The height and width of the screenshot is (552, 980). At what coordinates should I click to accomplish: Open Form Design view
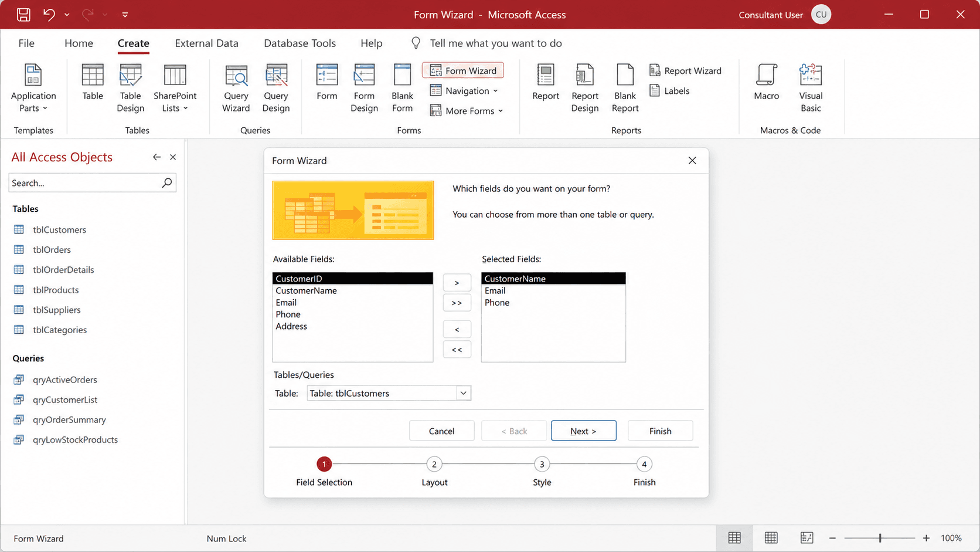[x=364, y=88]
